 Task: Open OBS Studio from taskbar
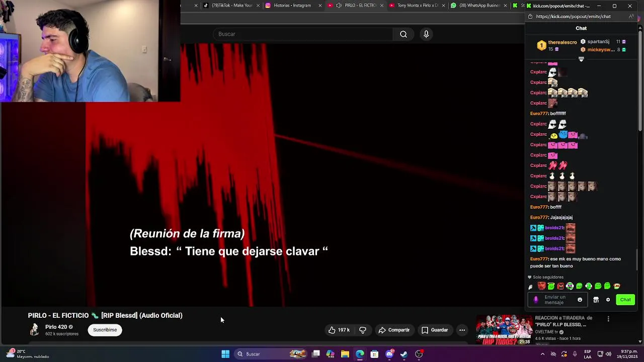419,354
